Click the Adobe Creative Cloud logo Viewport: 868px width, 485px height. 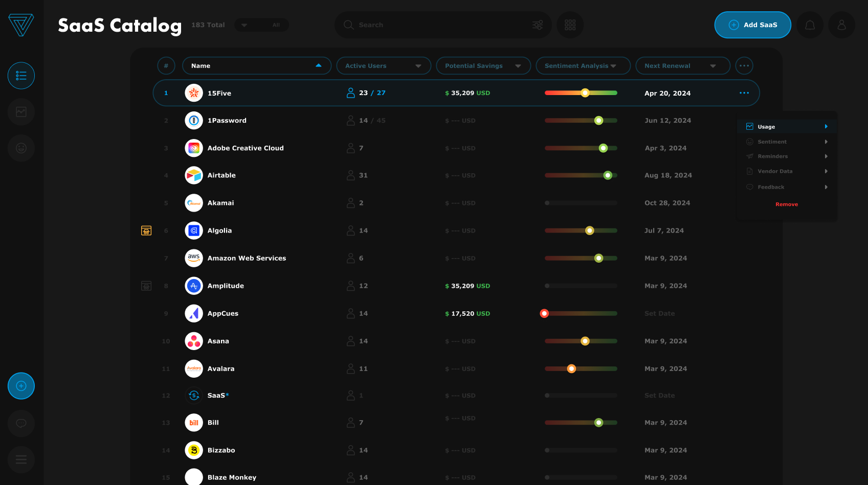(194, 148)
